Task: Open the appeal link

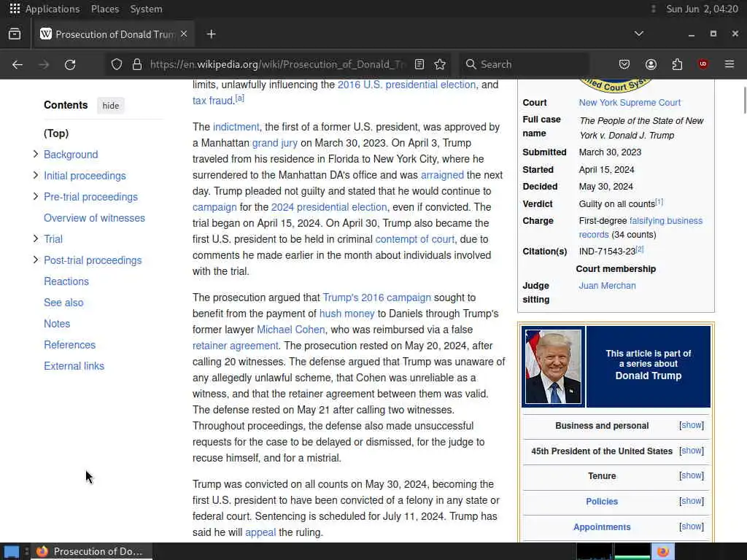Action: pyautogui.click(x=260, y=532)
